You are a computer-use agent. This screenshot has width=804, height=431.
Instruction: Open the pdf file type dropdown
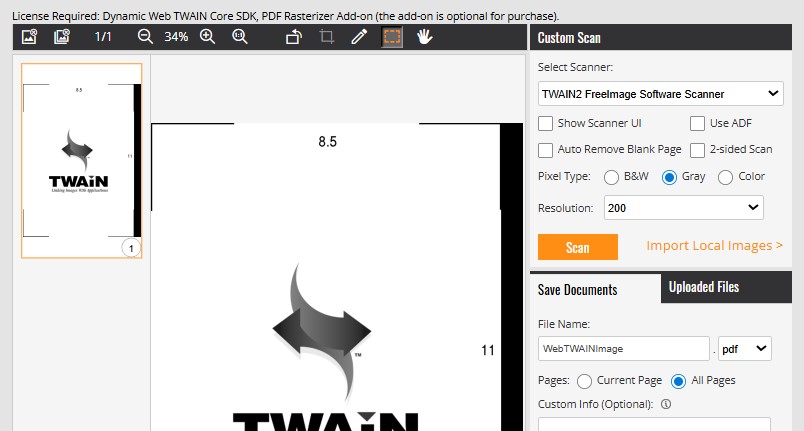745,348
